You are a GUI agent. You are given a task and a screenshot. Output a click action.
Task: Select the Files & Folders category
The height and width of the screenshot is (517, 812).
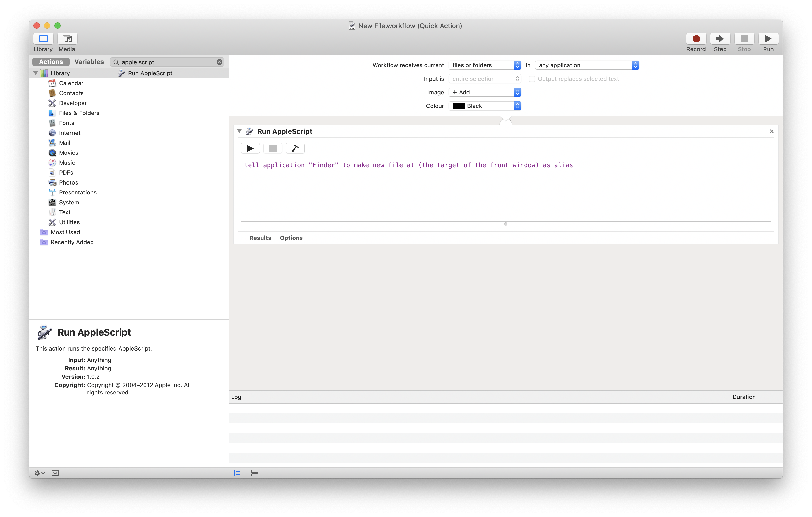click(79, 113)
